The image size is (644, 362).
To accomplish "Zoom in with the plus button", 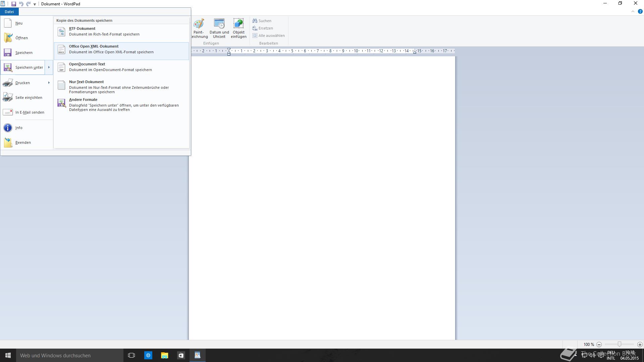I will 640,345.
